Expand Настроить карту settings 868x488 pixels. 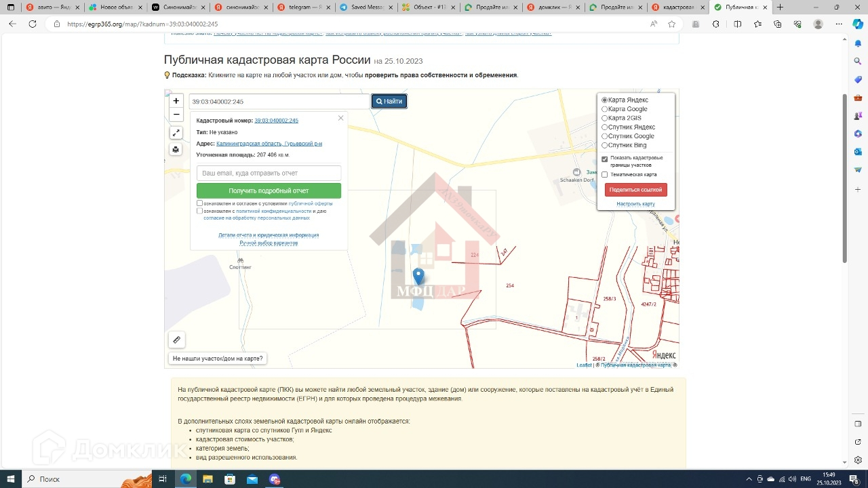[x=635, y=204]
